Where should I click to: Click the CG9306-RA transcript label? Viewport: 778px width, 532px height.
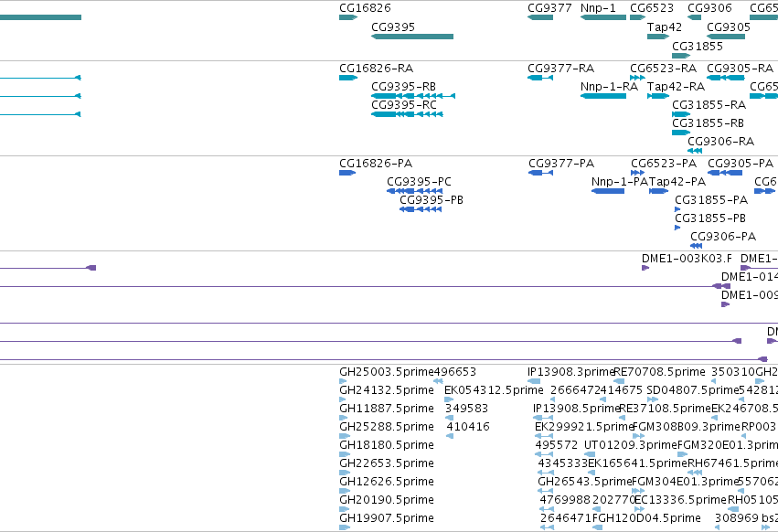(721, 142)
